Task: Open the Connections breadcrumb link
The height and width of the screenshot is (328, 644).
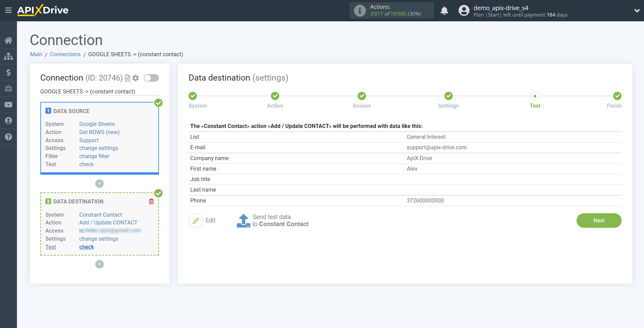Action: [65, 54]
